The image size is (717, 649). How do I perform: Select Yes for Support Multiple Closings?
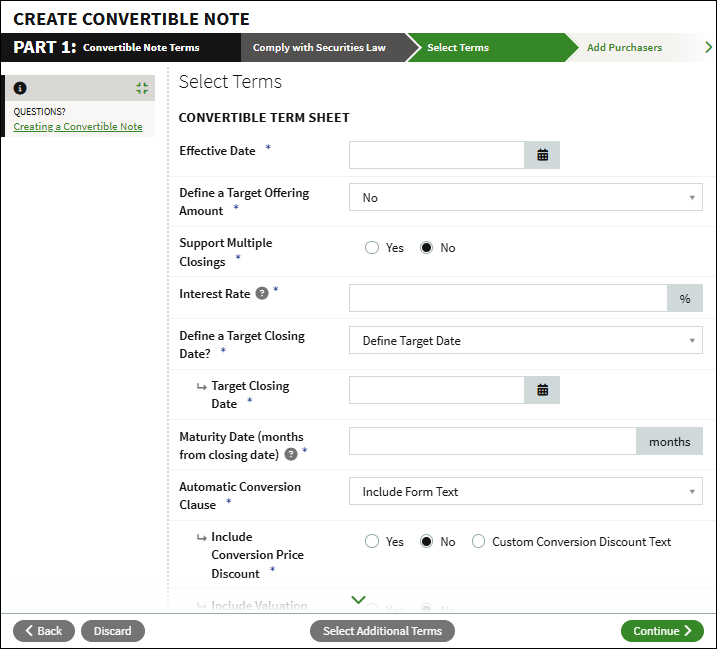(372, 247)
